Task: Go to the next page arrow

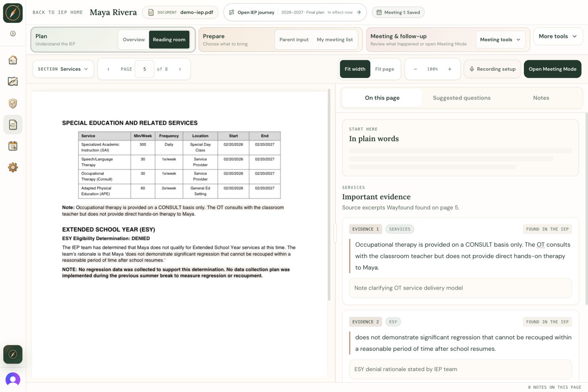Action: pyautogui.click(x=180, y=69)
